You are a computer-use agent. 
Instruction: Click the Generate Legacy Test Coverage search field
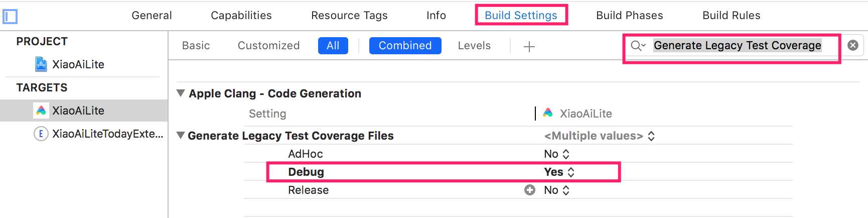738,46
